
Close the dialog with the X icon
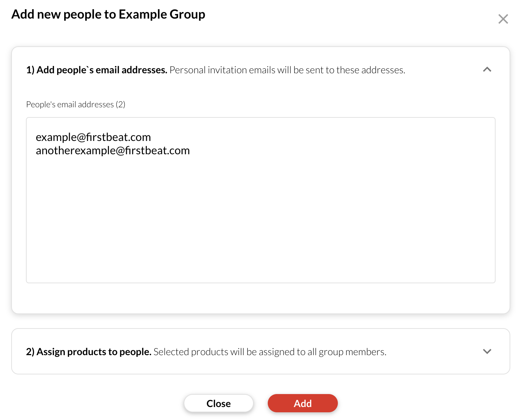click(503, 19)
